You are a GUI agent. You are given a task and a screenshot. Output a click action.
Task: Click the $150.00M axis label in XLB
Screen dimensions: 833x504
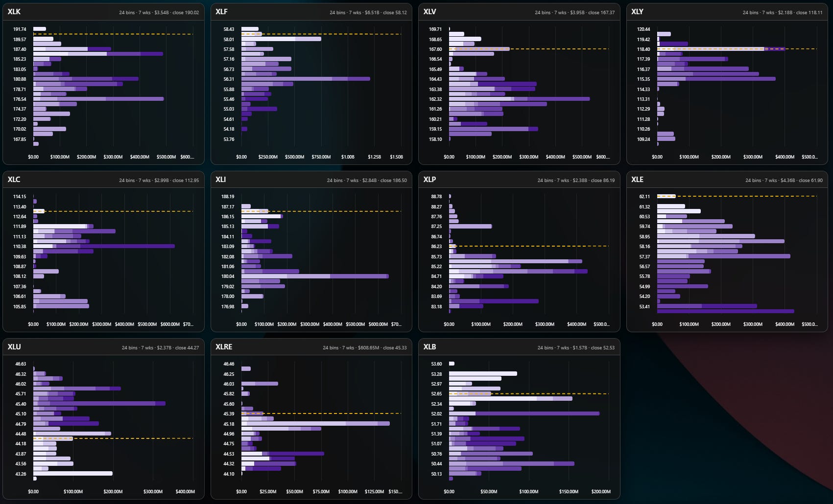(569, 492)
